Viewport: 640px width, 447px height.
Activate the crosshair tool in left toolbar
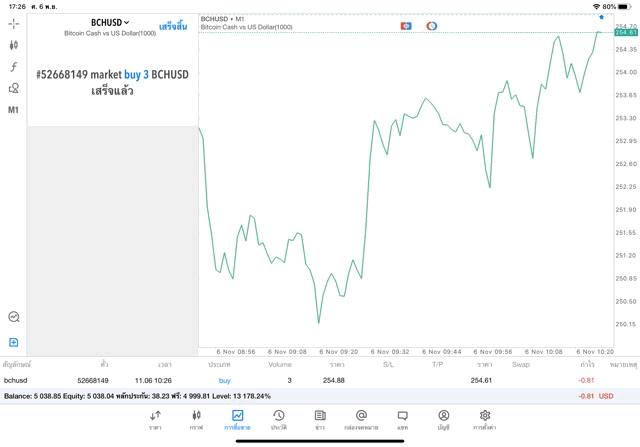(x=13, y=24)
